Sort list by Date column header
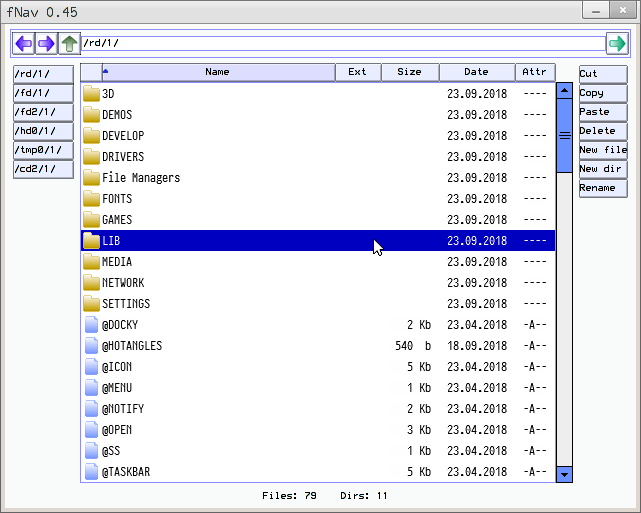The width and height of the screenshot is (641, 513). pos(476,72)
